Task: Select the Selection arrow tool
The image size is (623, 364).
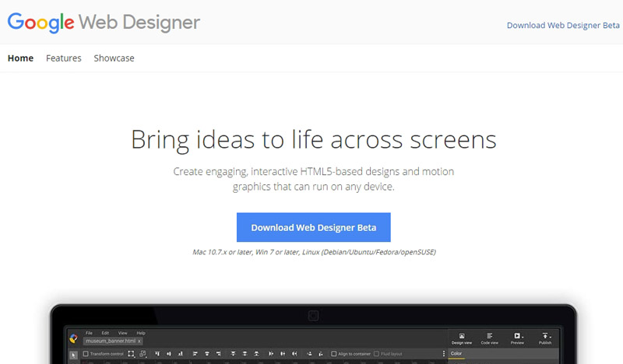Action: pyautogui.click(x=73, y=355)
